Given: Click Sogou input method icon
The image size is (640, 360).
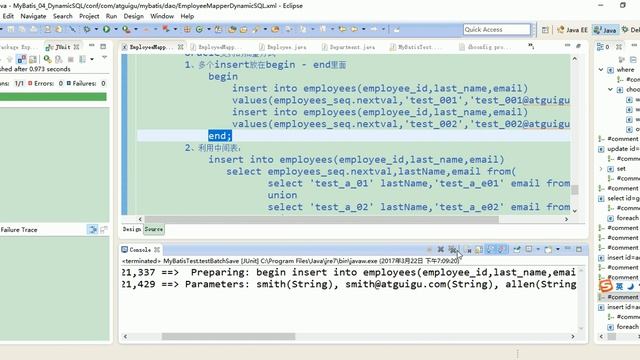Looking at the screenshot, I should pyautogui.click(x=606, y=286).
